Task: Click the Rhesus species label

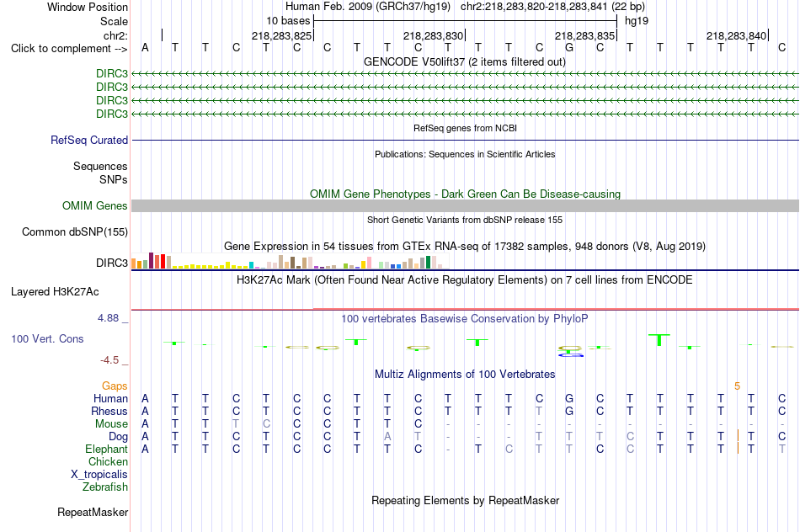Action: (x=109, y=411)
